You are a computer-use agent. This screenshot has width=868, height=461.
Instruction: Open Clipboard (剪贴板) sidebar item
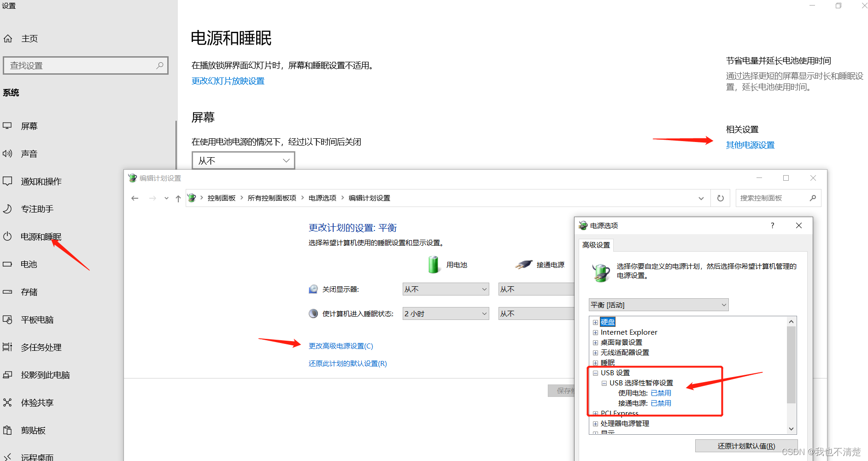[x=33, y=431]
